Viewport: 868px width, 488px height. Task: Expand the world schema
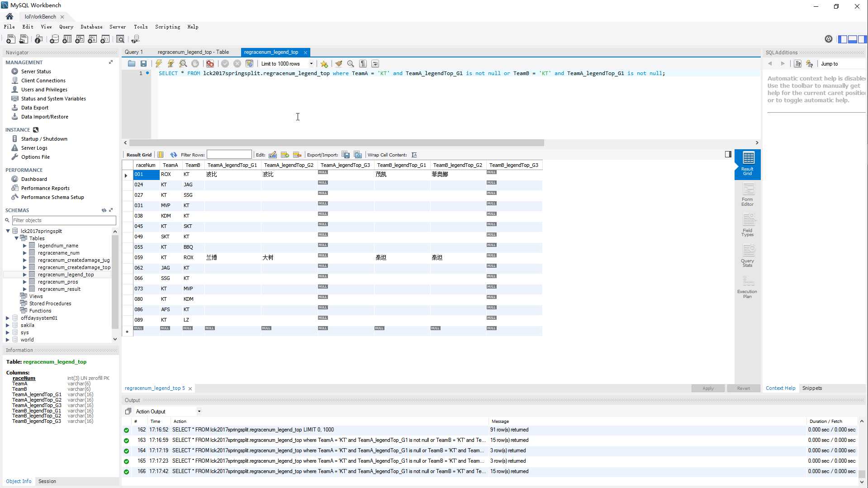coord(8,340)
